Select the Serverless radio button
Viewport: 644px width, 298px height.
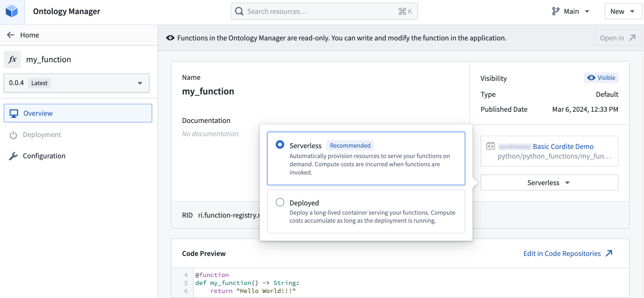point(280,145)
